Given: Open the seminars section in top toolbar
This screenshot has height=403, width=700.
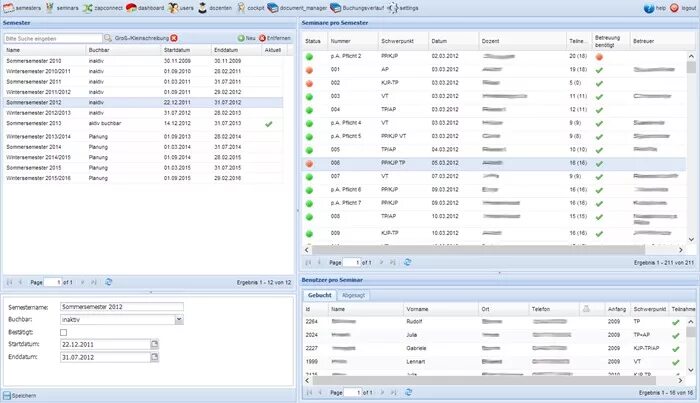Looking at the screenshot, I should (x=62, y=8).
